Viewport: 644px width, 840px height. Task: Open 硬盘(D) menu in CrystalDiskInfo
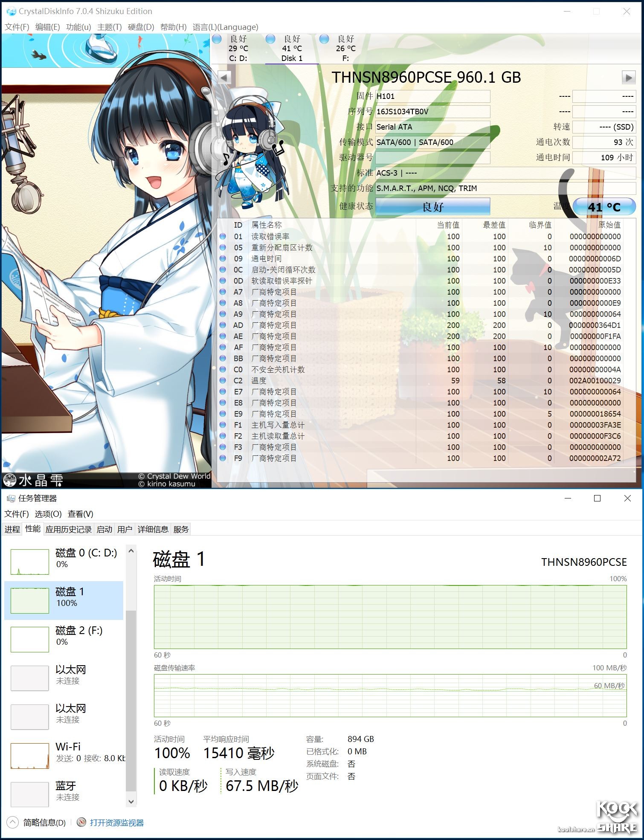click(141, 27)
